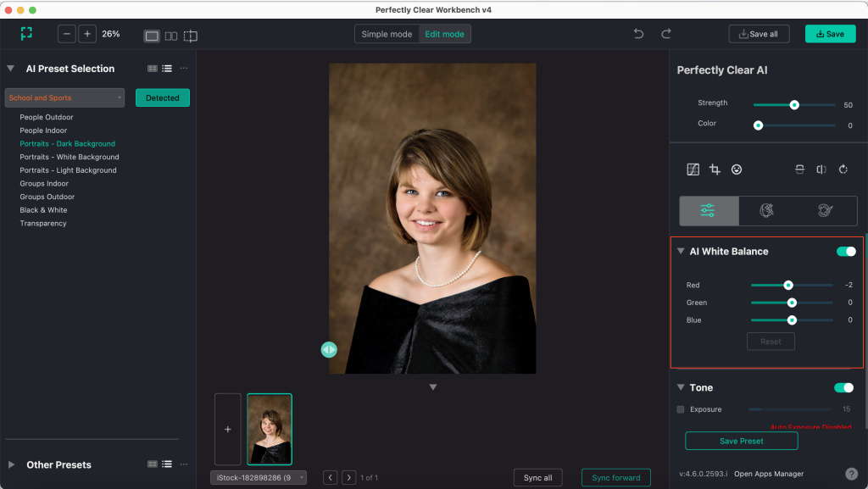
Task: Click the rotate image icon
Action: (843, 169)
